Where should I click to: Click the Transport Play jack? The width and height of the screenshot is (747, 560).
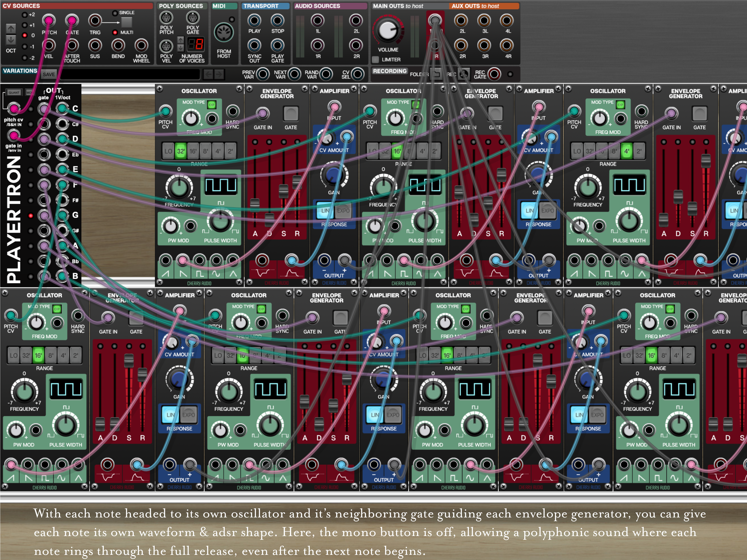[x=254, y=21]
